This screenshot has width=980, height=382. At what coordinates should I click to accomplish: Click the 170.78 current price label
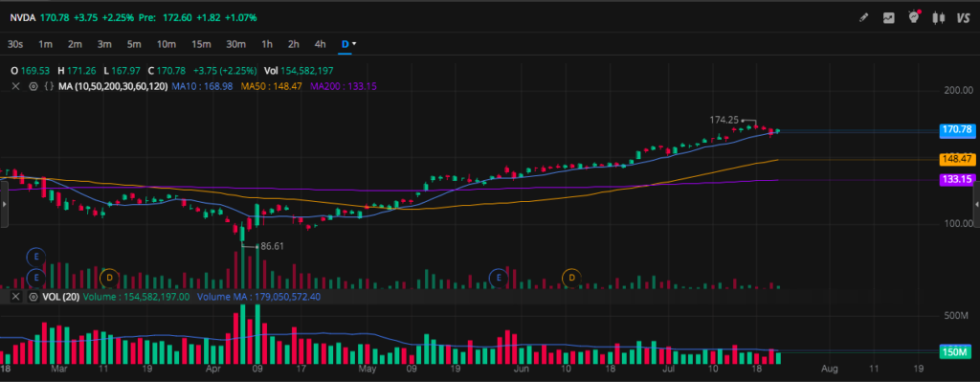click(957, 130)
